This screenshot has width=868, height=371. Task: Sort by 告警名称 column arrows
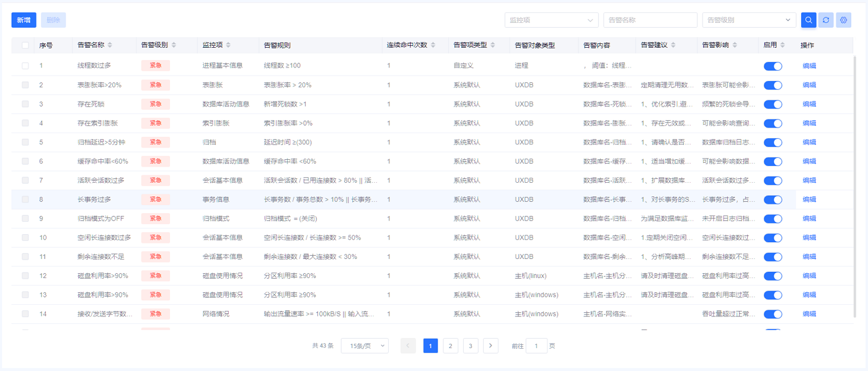(x=110, y=45)
